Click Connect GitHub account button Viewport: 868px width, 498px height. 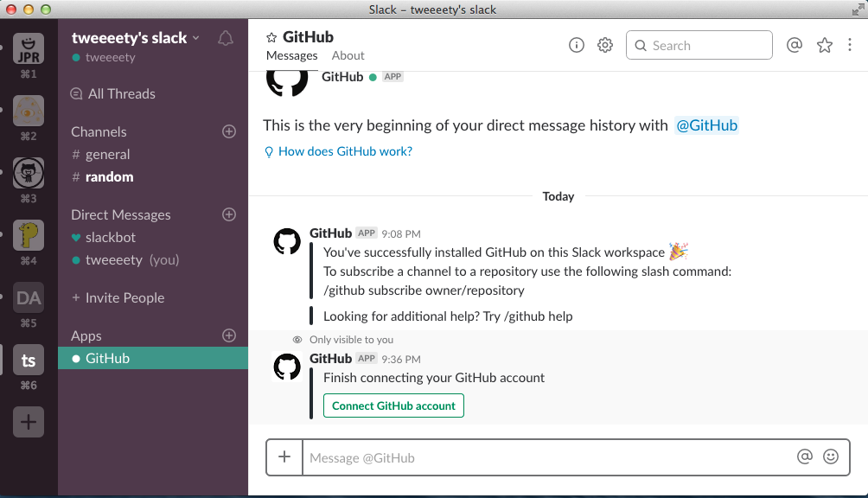point(393,405)
